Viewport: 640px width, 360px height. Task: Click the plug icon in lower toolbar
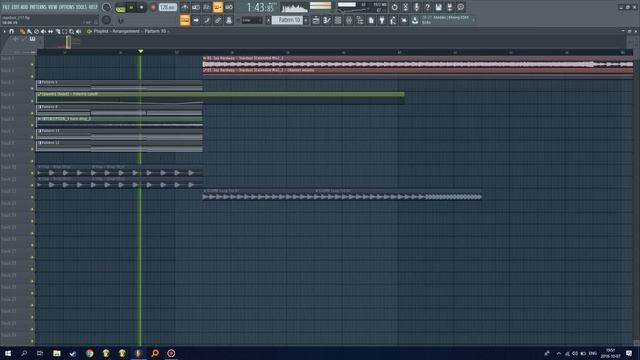382,20
